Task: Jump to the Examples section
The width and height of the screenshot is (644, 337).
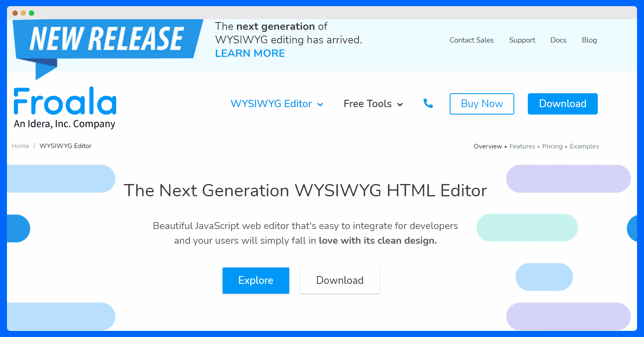Action: (x=584, y=146)
